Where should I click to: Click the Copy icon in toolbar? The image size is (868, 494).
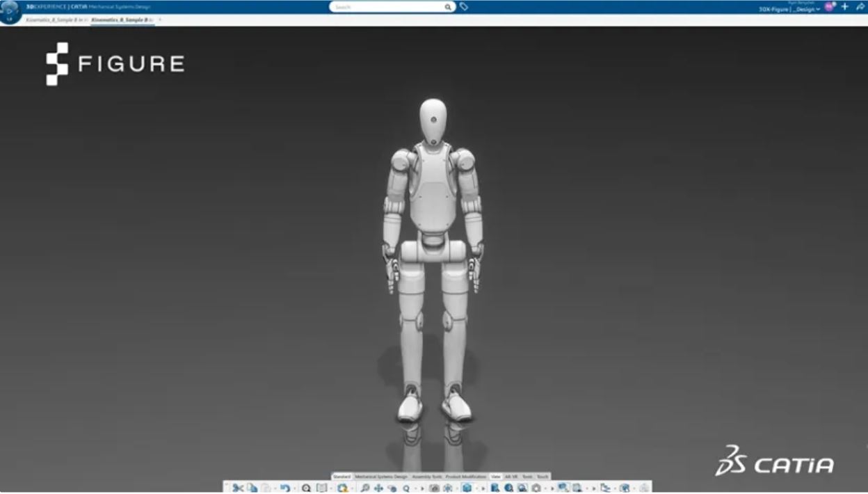252,488
